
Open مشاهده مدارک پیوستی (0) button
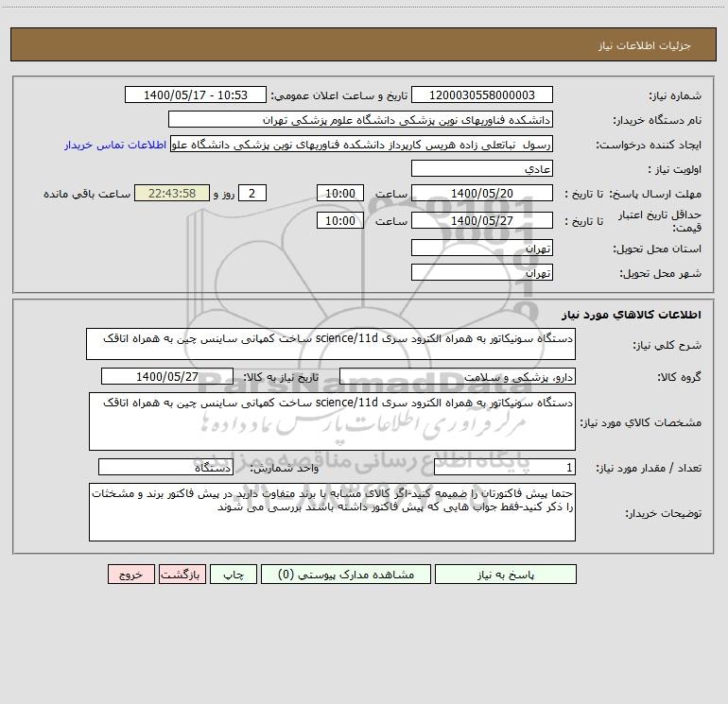click(346, 574)
